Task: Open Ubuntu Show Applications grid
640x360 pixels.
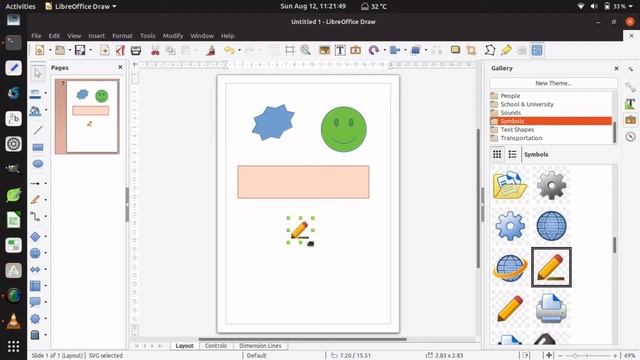Action: (x=13, y=346)
